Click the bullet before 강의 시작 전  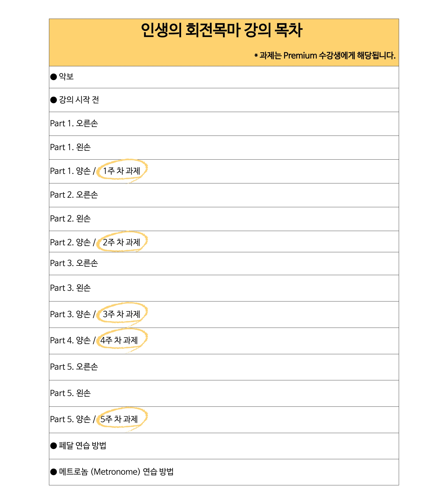53,100
